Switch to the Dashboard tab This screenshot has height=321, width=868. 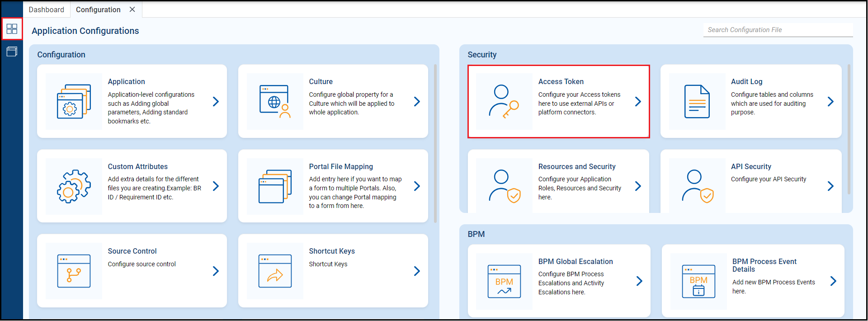[x=47, y=9]
